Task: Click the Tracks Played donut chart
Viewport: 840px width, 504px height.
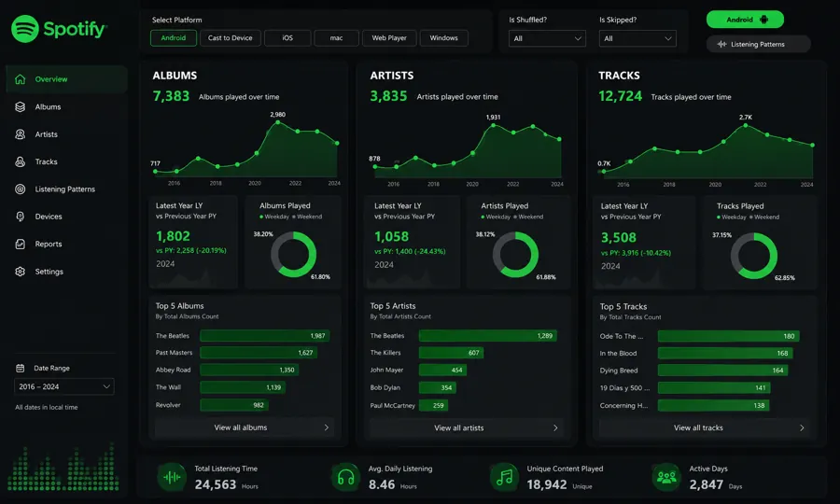Action: pyautogui.click(x=754, y=256)
